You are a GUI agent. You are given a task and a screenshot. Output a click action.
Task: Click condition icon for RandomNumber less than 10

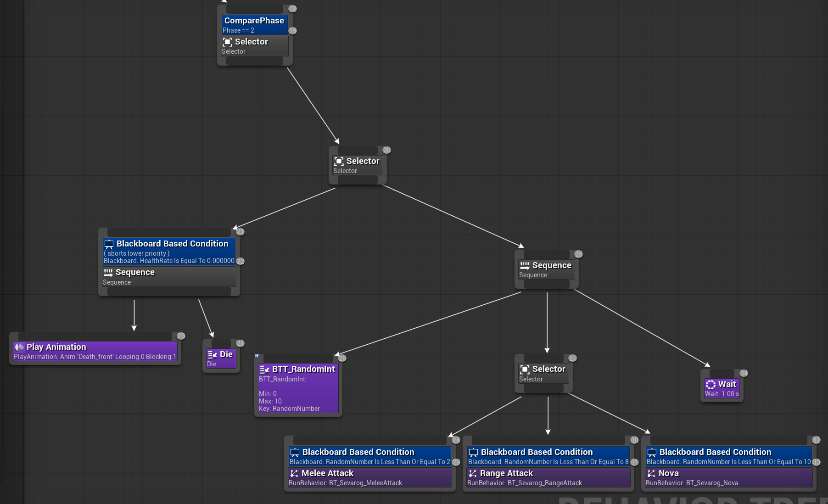[x=652, y=453]
